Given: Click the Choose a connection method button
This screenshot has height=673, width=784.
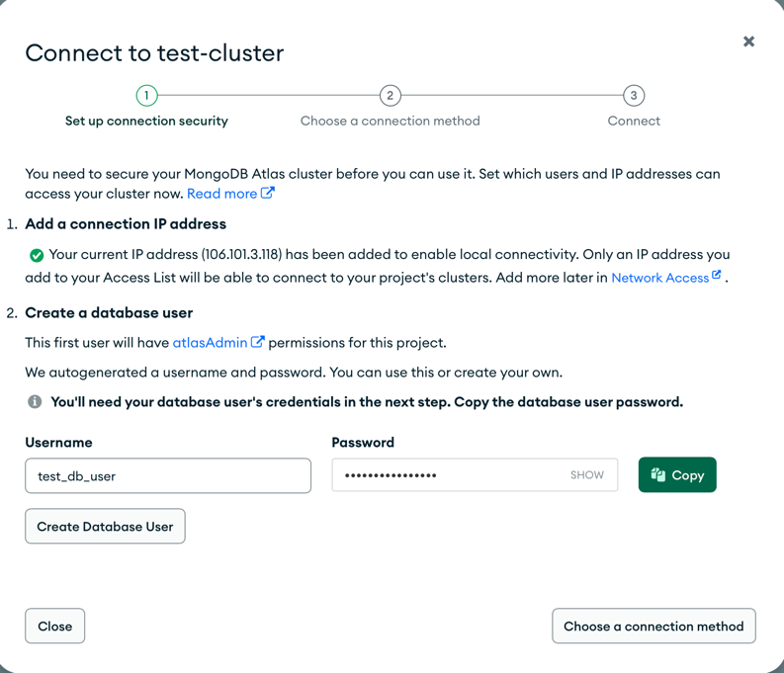Looking at the screenshot, I should coord(653,626).
